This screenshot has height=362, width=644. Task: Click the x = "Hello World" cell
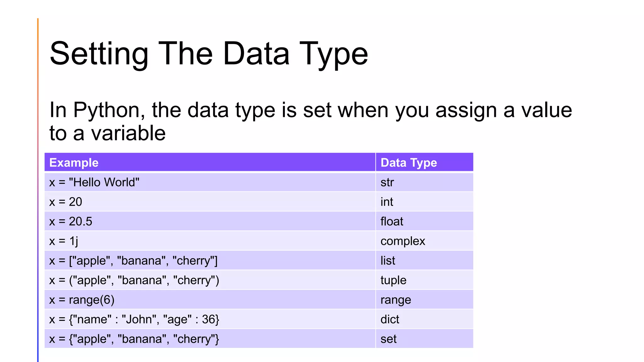[x=210, y=182]
